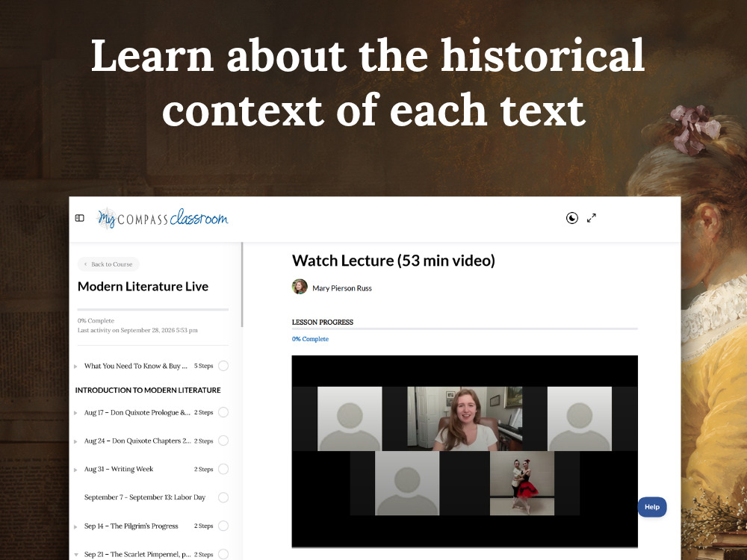Toggle the sidebar panel icon
This screenshot has width=747, height=560.
[80, 218]
